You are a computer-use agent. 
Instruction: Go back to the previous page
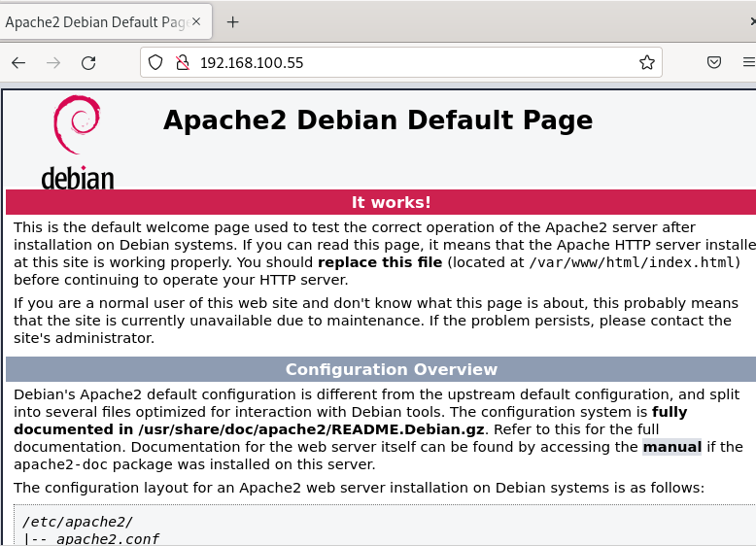pyautogui.click(x=18, y=63)
